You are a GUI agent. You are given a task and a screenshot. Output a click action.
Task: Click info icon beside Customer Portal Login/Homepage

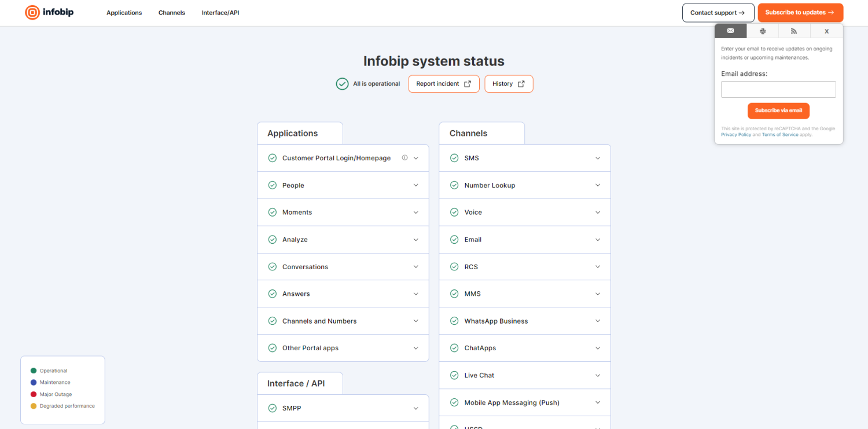[404, 158]
